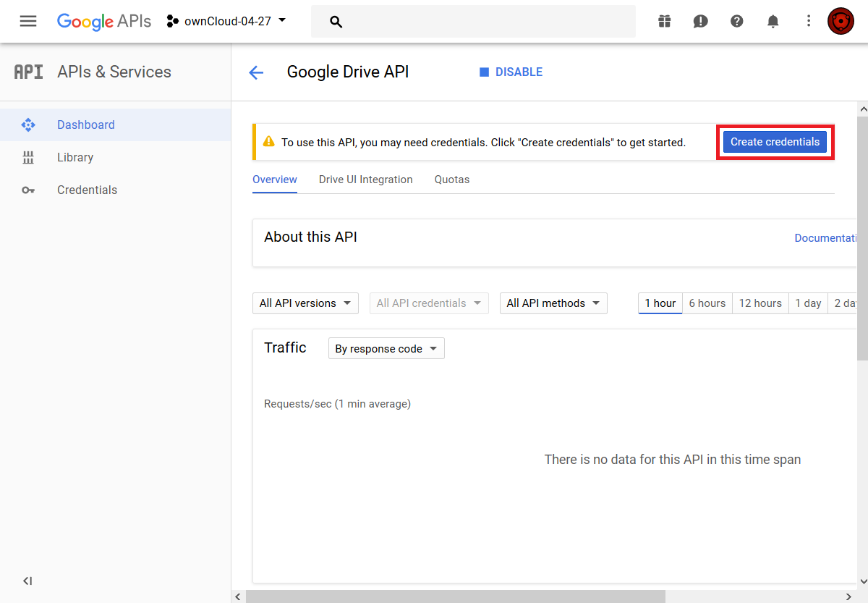This screenshot has width=868, height=603.
Task: Click the Create credentials button
Action: pos(775,142)
